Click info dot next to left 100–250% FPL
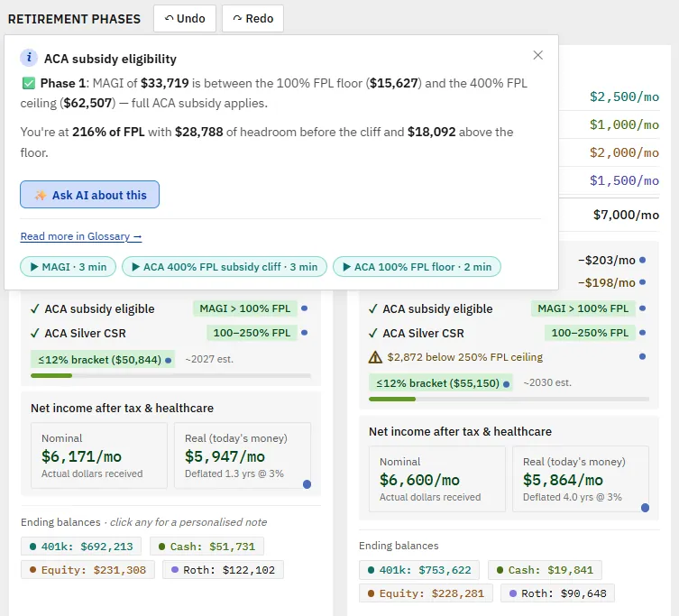 coord(305,333)
